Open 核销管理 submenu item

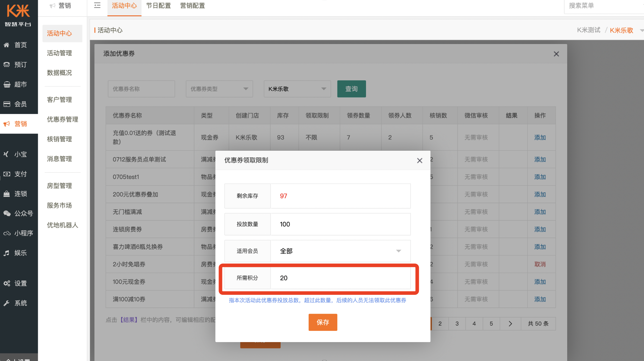pyautogui.click(x=59, y=139)
